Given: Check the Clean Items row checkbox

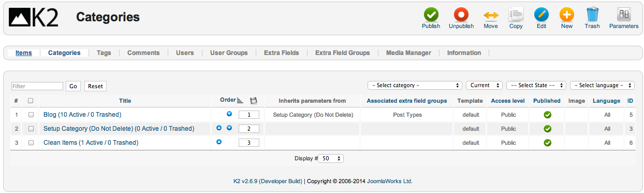Looking at the screenshot, I should (31, 143).
